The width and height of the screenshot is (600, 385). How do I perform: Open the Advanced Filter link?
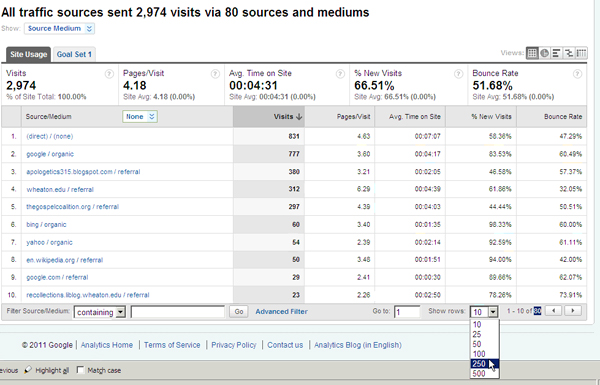click(x=281, y=312)
